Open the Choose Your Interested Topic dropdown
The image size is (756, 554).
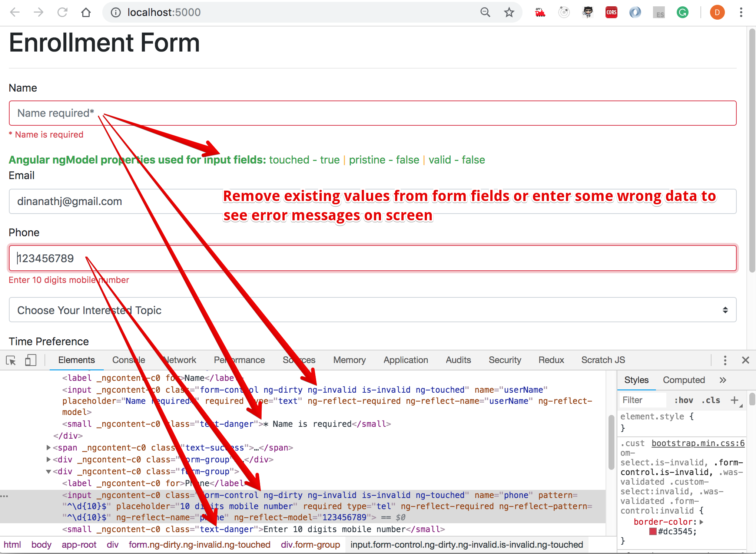click(x=372, y=310)
